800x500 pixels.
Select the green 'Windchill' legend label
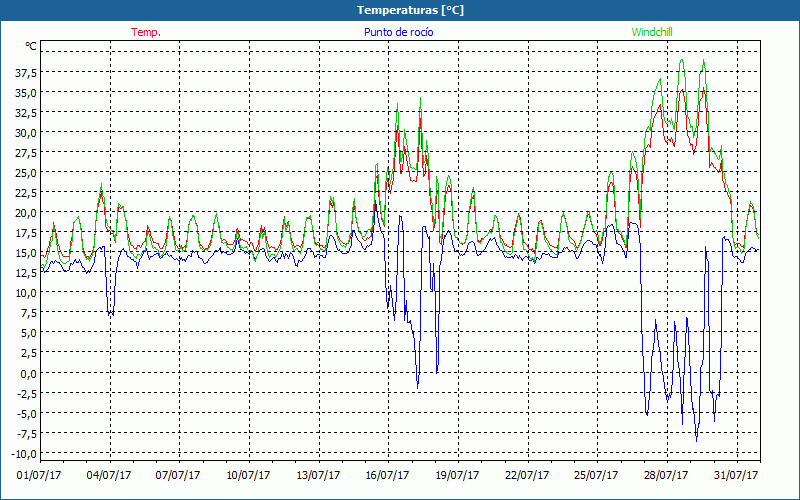(x=652, y=32)
